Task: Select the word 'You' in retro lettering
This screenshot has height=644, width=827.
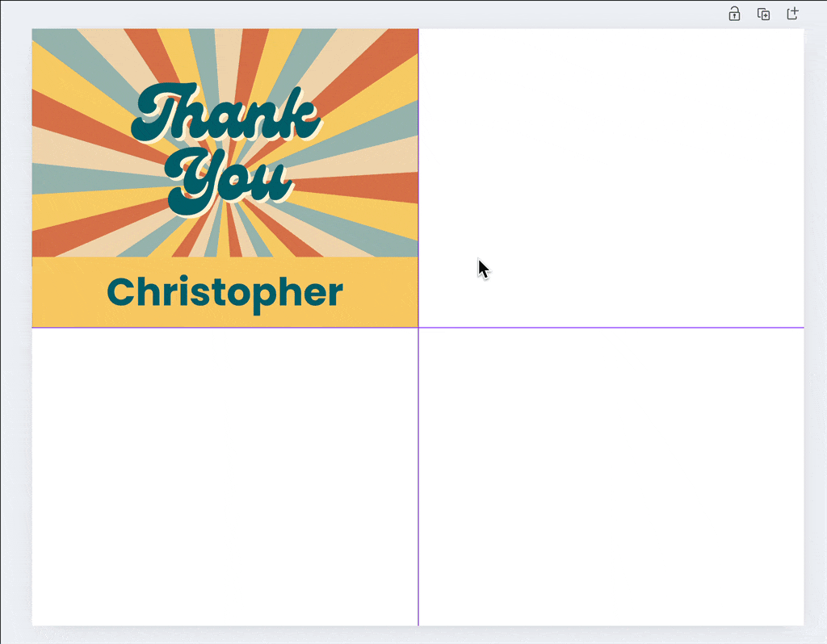Action: 229,182
